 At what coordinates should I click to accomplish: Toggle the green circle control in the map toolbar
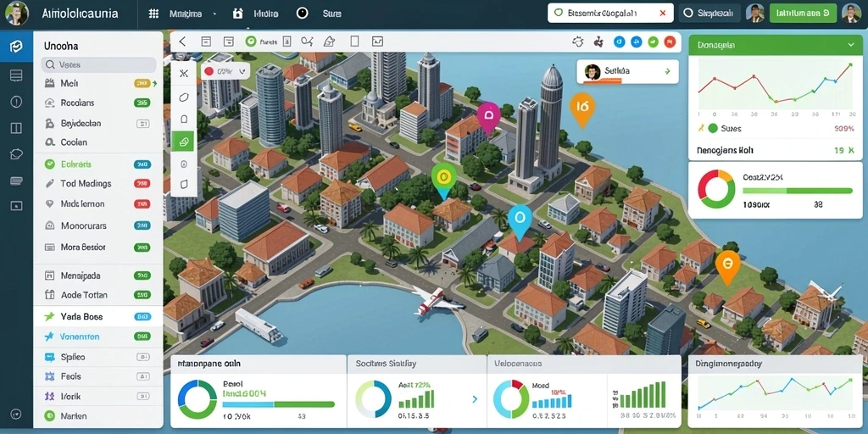pos(250,42)
